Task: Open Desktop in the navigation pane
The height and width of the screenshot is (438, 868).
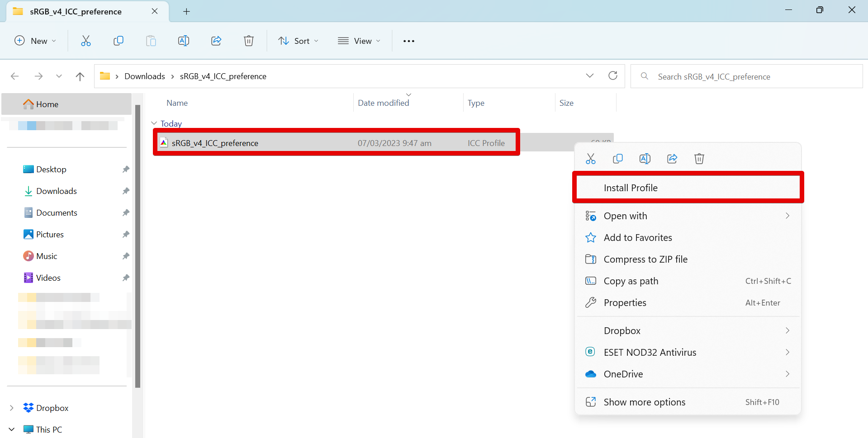Action: [x=51, y=169]
